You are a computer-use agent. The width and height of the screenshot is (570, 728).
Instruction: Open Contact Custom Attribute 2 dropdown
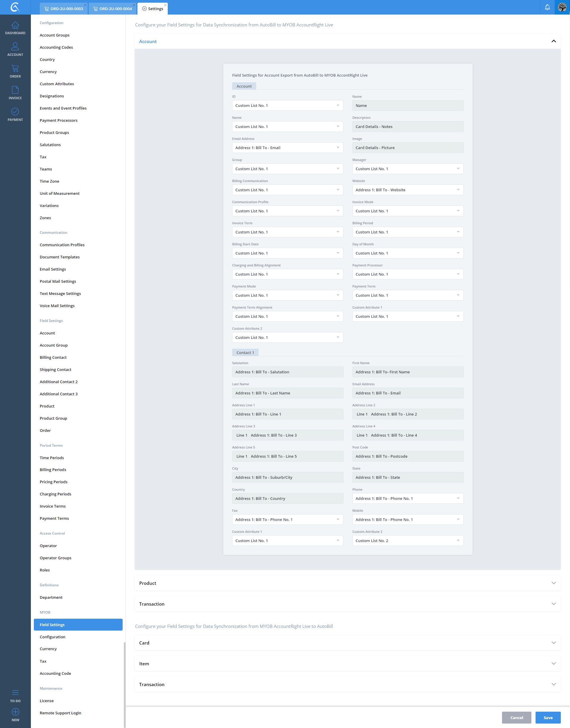coord(408,540)
